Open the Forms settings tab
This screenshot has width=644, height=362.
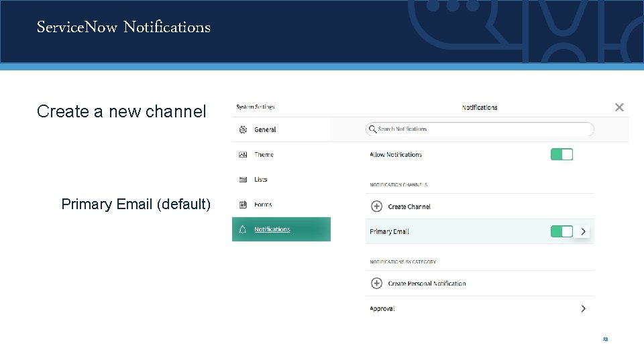281,204
